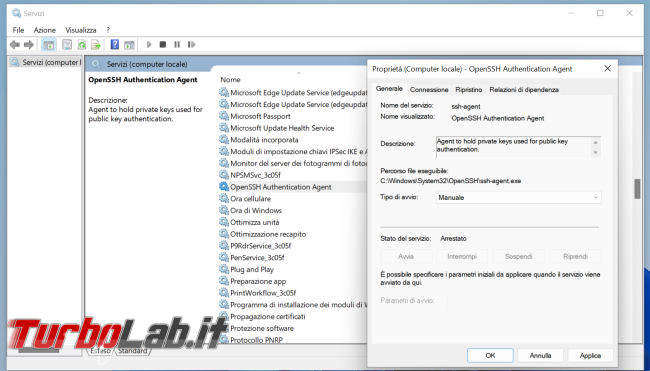Select the Protezione software service row

click(292, 328)
